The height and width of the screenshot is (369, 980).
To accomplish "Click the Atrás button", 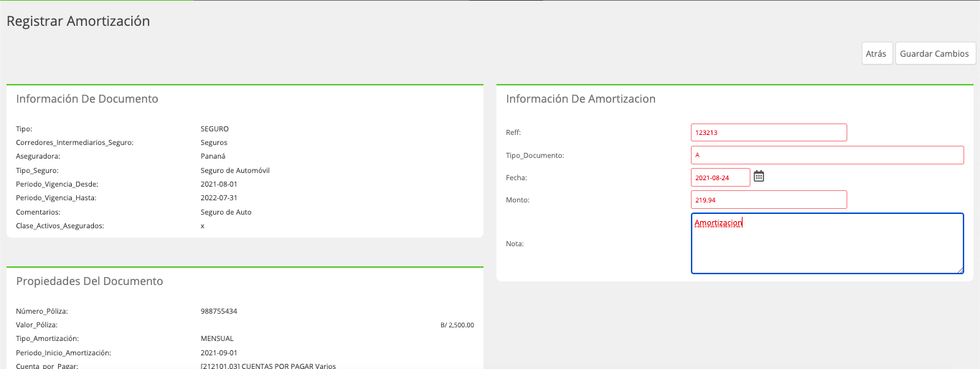I will click(x=877, y=54).
